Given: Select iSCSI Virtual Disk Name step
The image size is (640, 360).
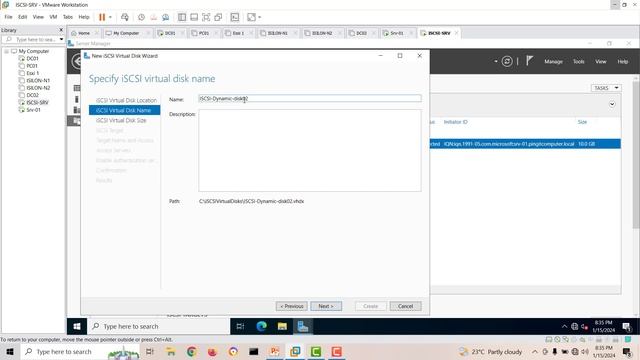Looking at the screenshot, I should click(124, 110).
